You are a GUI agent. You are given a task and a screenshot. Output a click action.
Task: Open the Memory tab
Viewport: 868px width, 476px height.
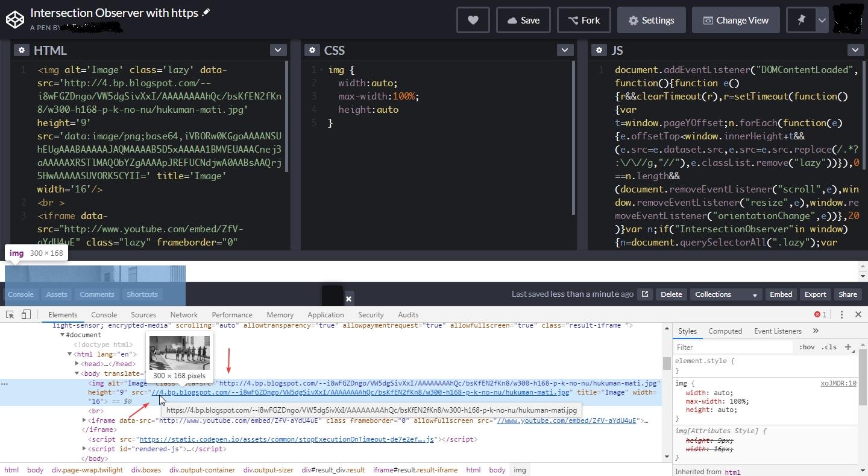pyautogui.click(x=280, y=315)
